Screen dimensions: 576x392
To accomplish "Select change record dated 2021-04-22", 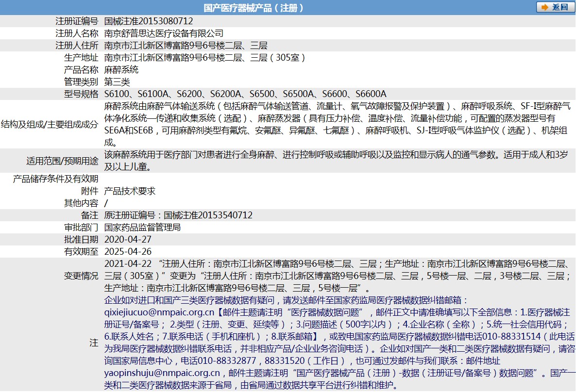I will [x=337, y=276].
